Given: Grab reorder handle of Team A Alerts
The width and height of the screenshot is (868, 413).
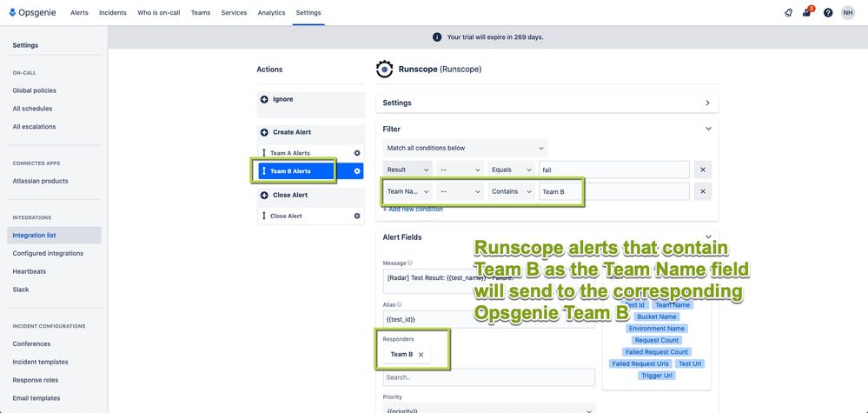Looking at the screenshot, I should pos(264,153).
